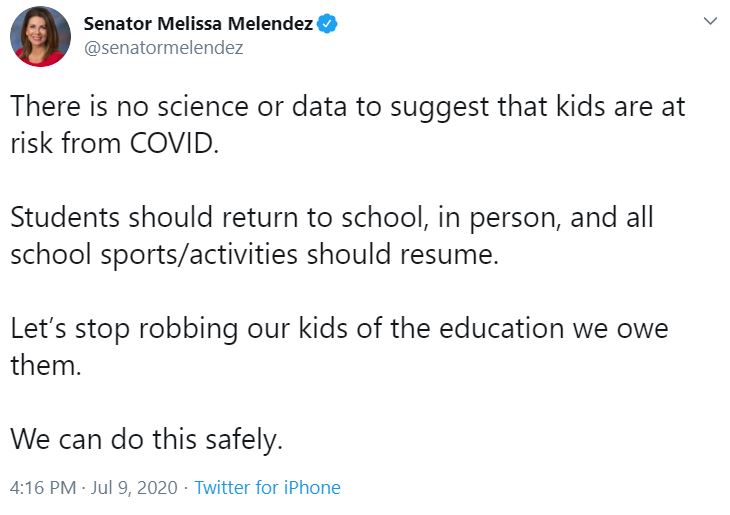Click the blue verified badge icon

click(x=328, y=23)
